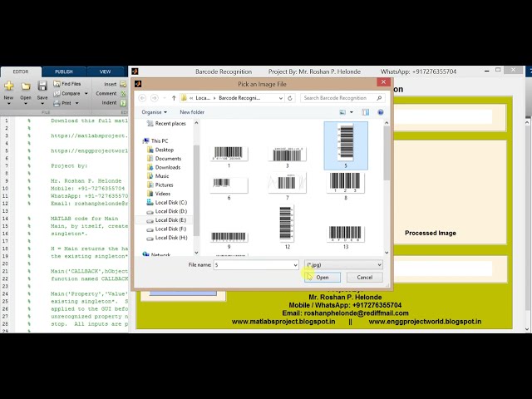Switch to the EDITOR ribbon tab
This screenshot has height=399, width=532.
click(x=21, y=71)
